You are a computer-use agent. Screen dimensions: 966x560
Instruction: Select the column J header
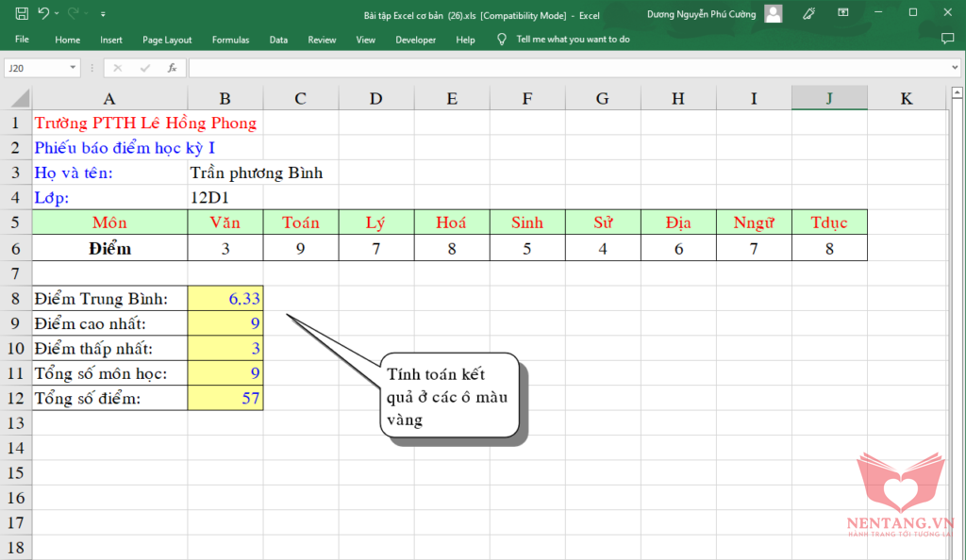pos(828,98)
